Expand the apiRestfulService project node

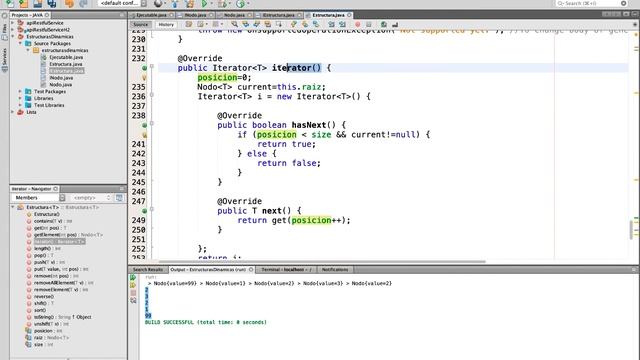(x=13, y=23)
